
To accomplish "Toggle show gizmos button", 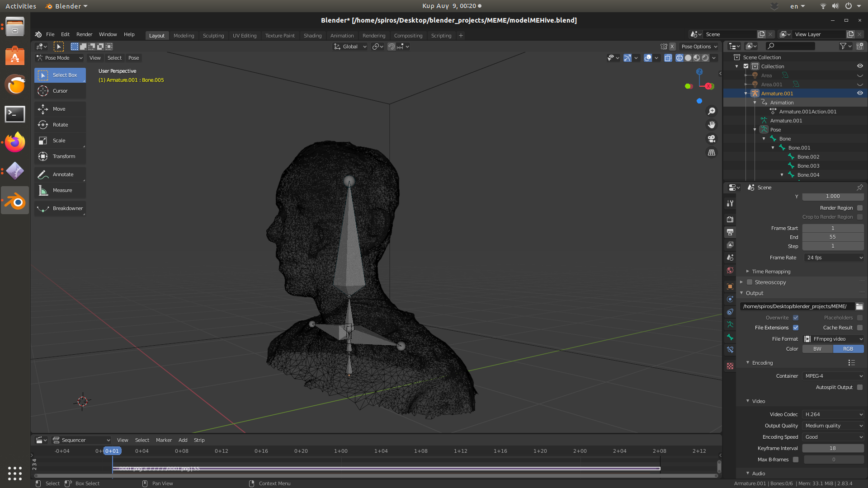I will pos(627,58).
